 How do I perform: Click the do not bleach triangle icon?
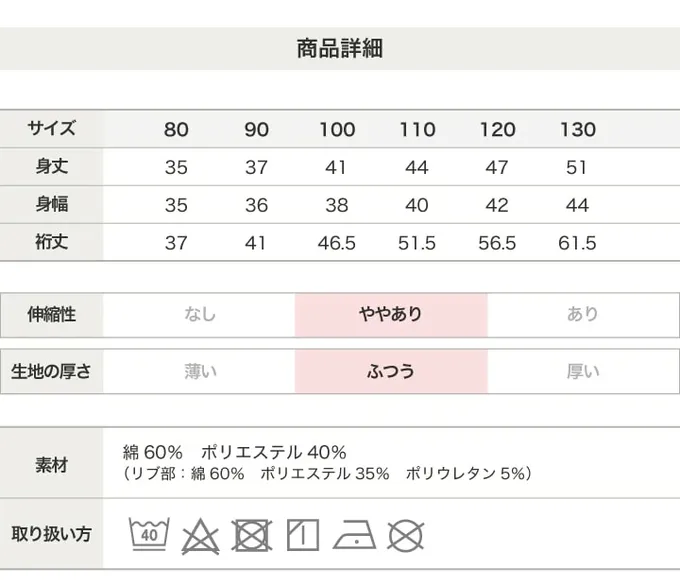click(200, 536)
